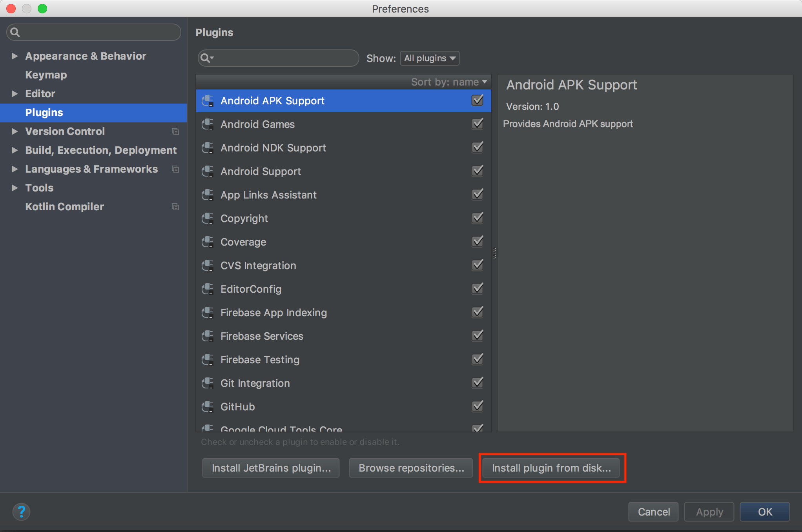Screen dimensions: 802x532
Task: Click the GitHub plugin icon
Action: [208, 406]
